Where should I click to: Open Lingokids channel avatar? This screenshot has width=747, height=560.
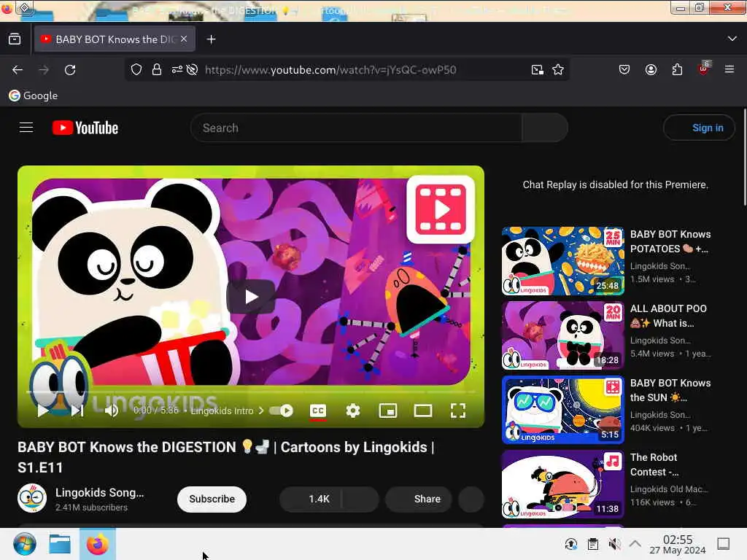[32, 498]
